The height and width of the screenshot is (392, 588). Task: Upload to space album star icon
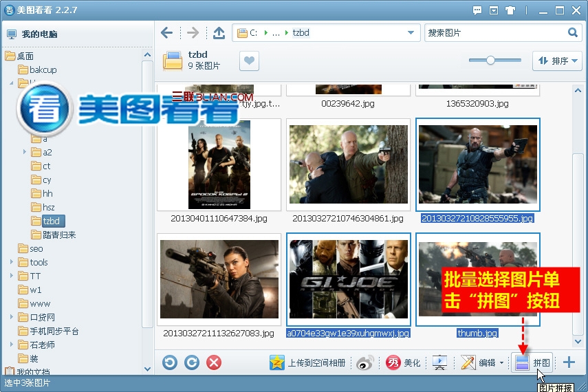point(276,362)
